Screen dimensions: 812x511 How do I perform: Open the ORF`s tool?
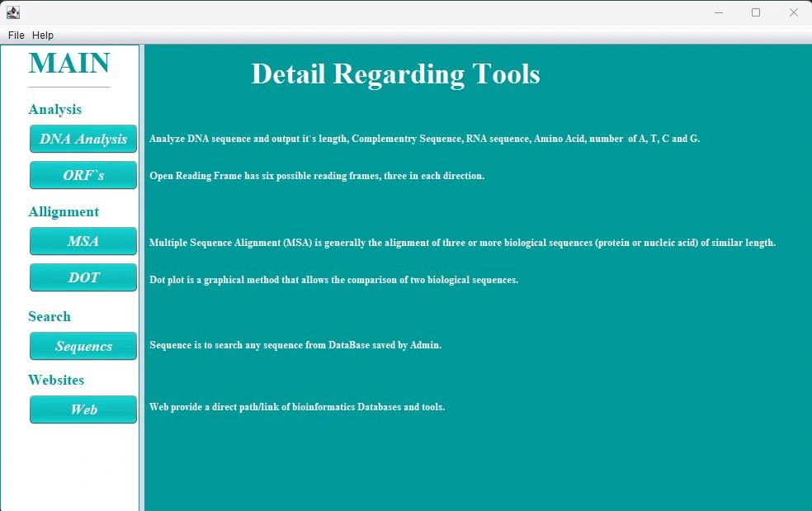tap(83, 175)
